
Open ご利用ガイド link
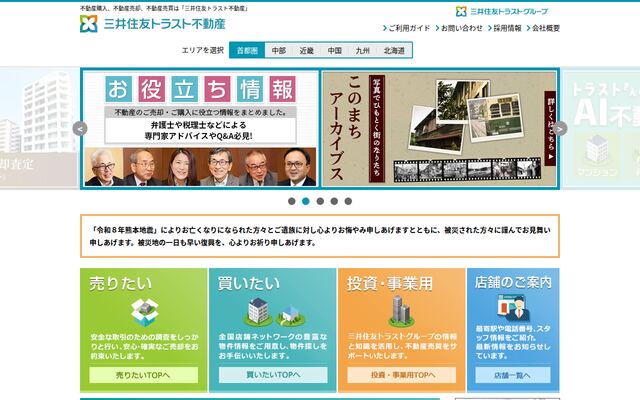(407, 28)
